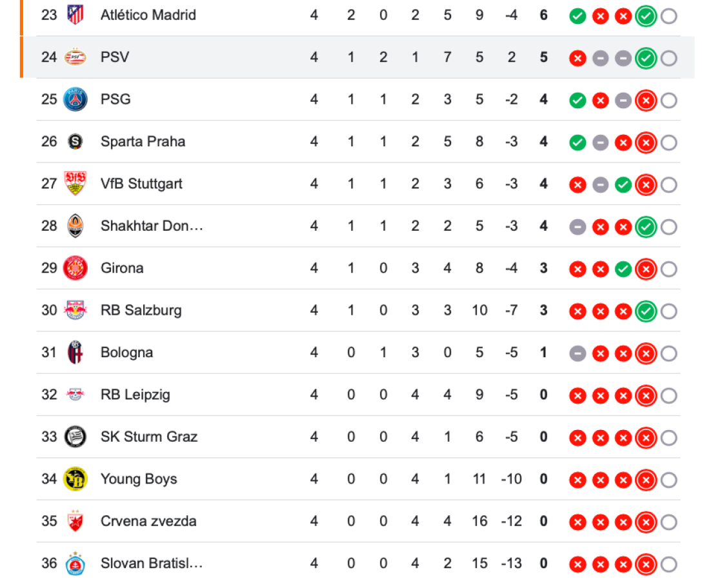Click the Shakhtar Donetsk team name
Screen dimensions: 702x588
[152, 226]
